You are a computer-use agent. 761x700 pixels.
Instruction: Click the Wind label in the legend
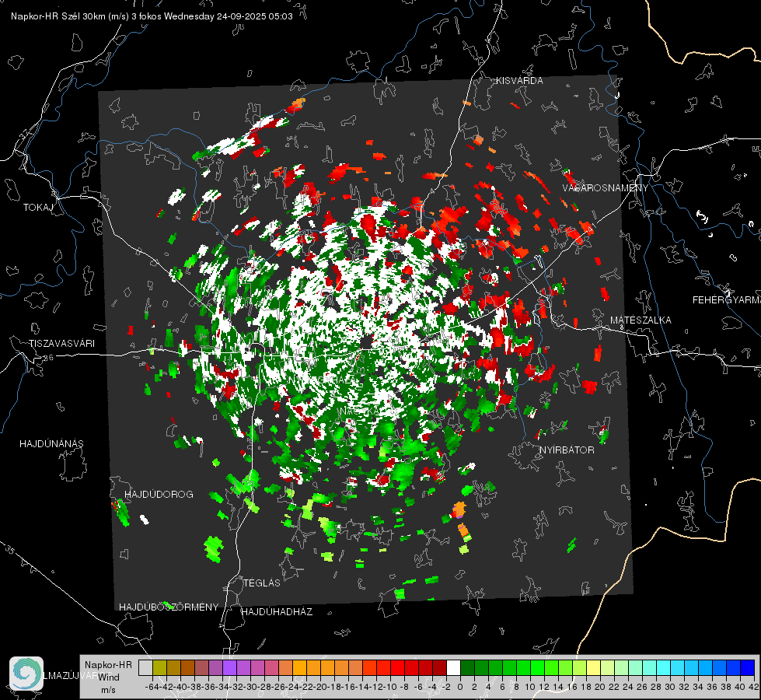109,677
